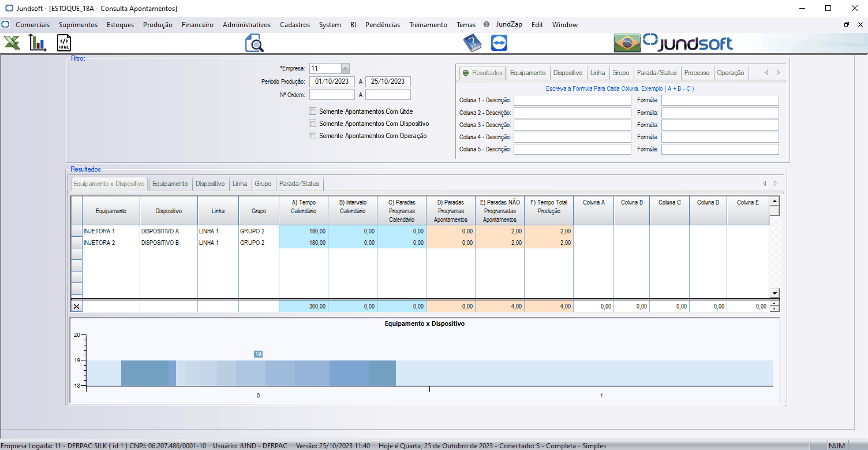Export to HTML file icon

coord(64,43)
